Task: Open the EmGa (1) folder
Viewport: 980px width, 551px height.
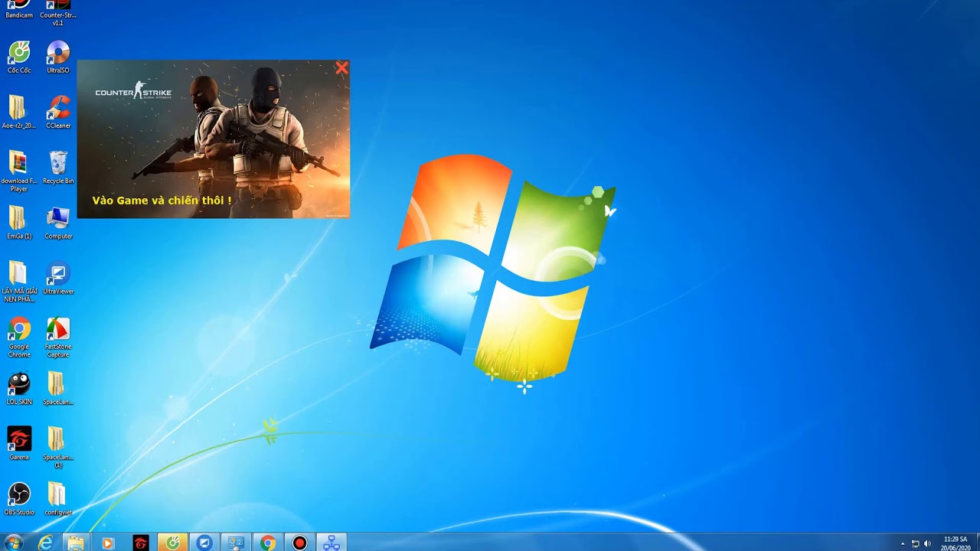Action: pos(17,220)
